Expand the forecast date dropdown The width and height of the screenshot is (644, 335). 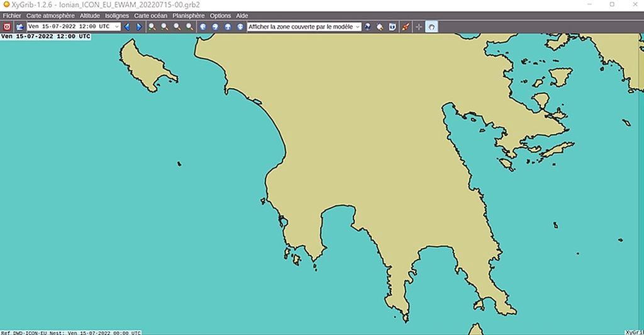[116, 27]
